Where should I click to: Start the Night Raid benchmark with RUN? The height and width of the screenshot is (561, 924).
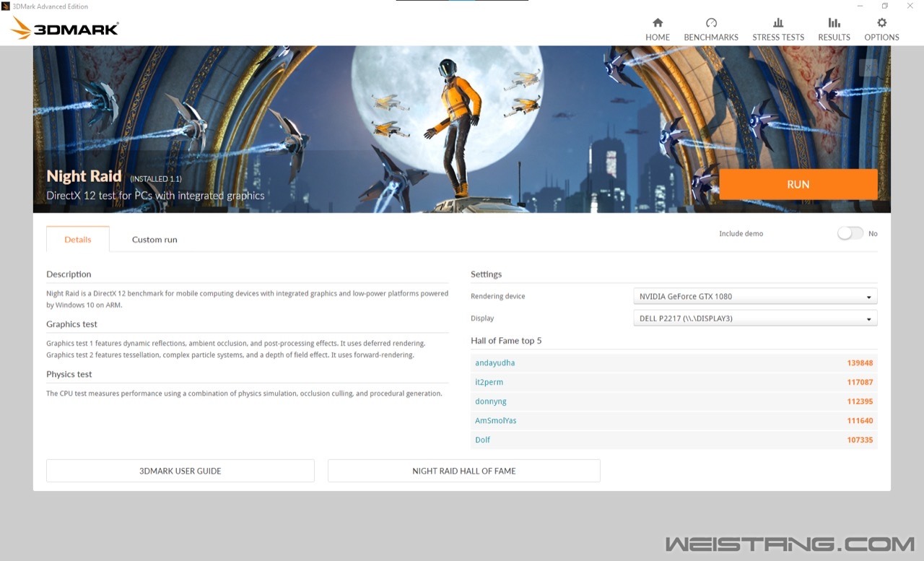(x=798, y=184)
